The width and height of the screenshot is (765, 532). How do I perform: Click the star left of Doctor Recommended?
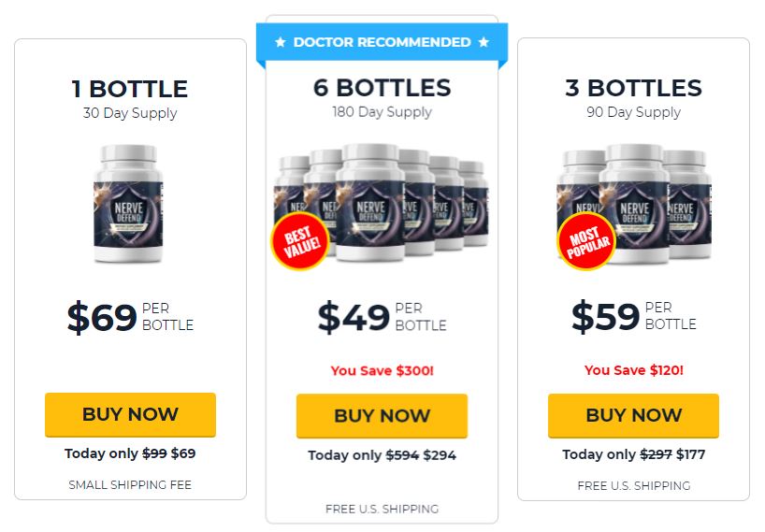[281, 42]
